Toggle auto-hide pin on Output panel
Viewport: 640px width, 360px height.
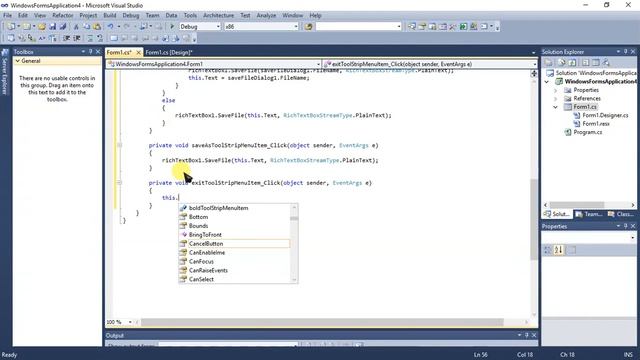(x=527, y=335)
